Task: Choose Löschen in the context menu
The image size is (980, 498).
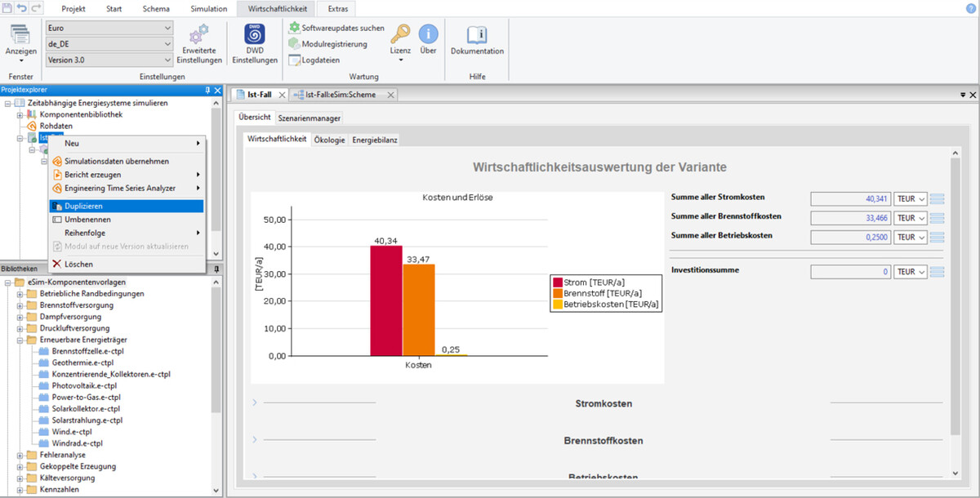Action: click(x=78, y=265)
